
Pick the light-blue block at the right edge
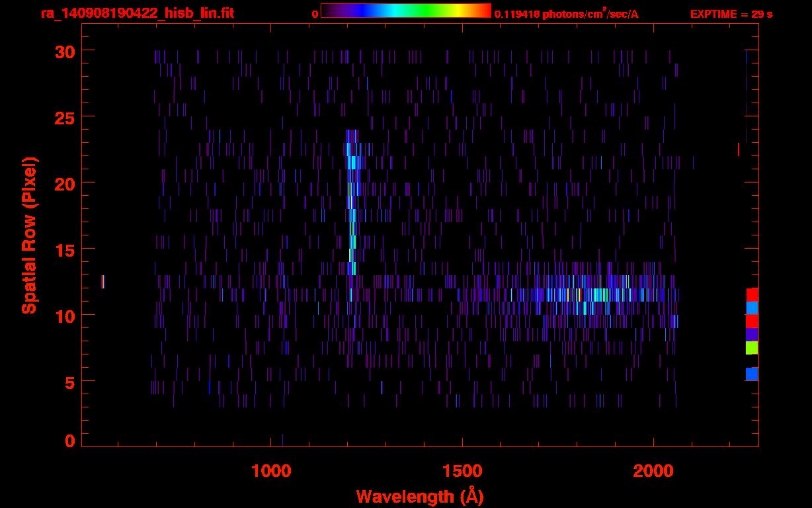(x=752, y=308)
